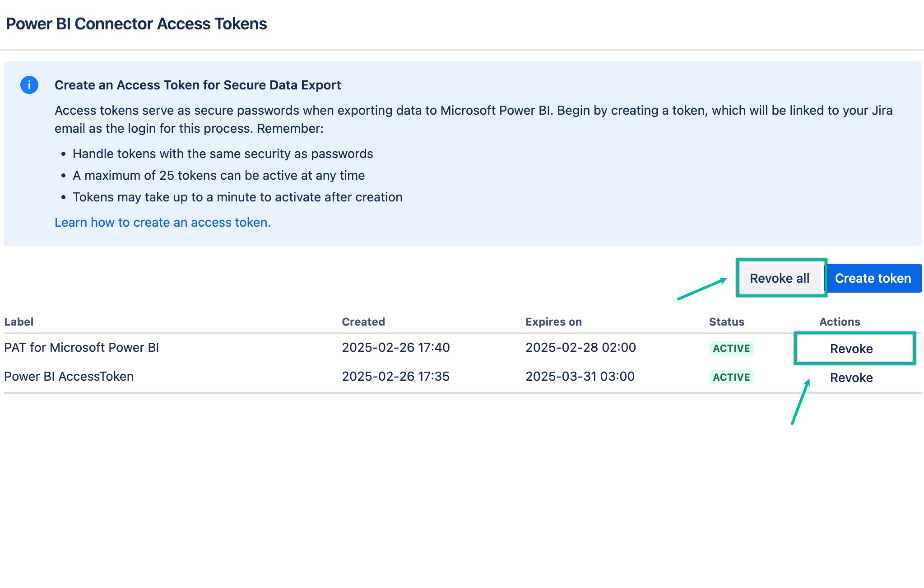Click the Create token button

(x=873, y=278)
